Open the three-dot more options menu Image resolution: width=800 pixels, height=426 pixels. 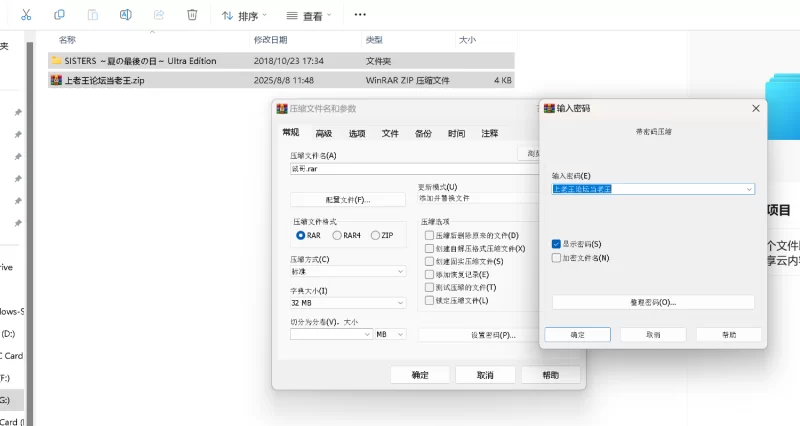pos(360,15)
